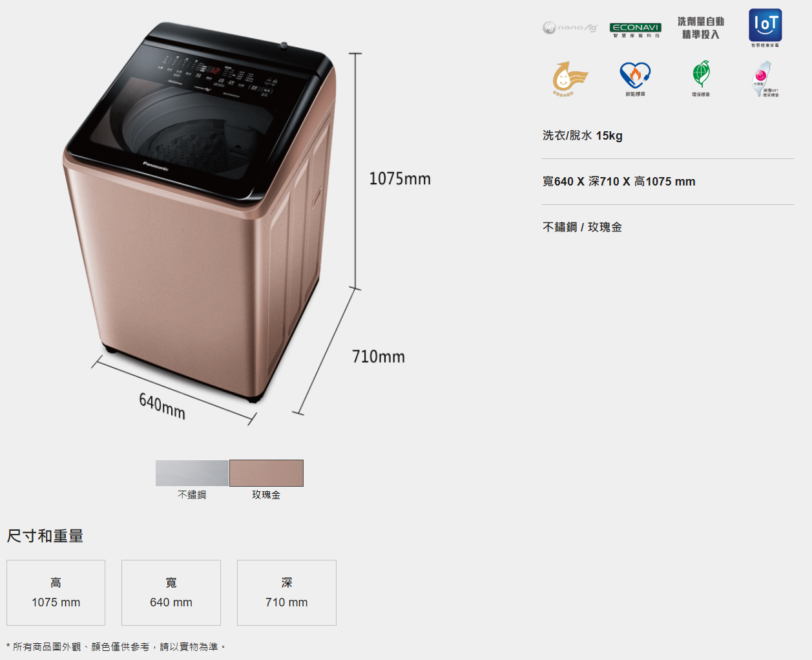Image resolution: width=812 pixels, height=660 pixels.
Task: Click the 玫瑰金 color label text
Action: pyautogui.click(x=266, y=495)
